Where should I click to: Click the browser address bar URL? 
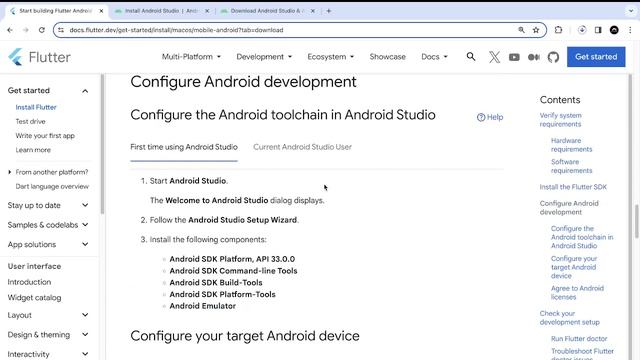(176, 30)
